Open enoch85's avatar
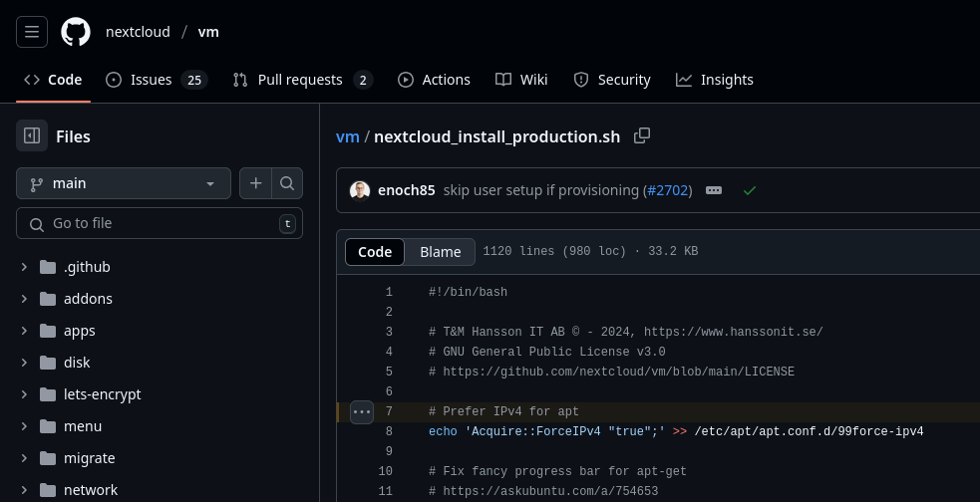 tap(359, 190)
